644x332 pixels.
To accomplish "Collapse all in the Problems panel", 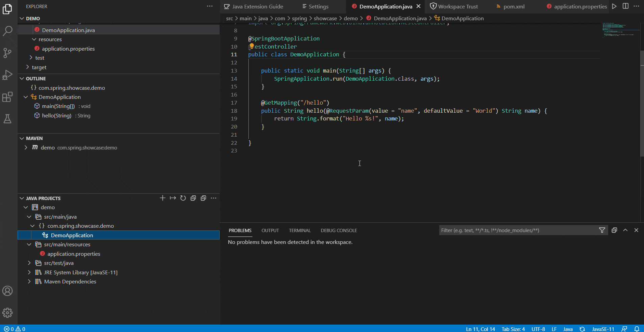I will 614,230.
